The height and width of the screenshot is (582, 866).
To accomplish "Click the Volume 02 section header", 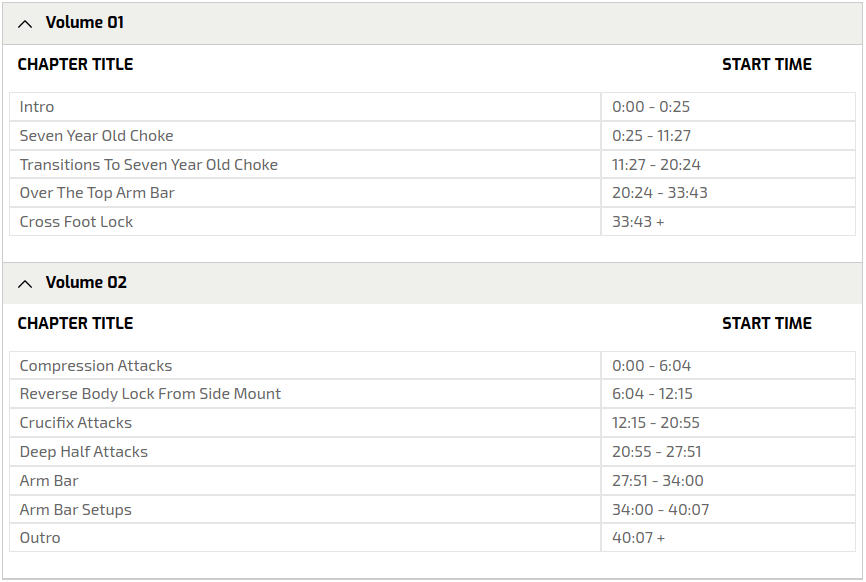I will pos(86,282).
